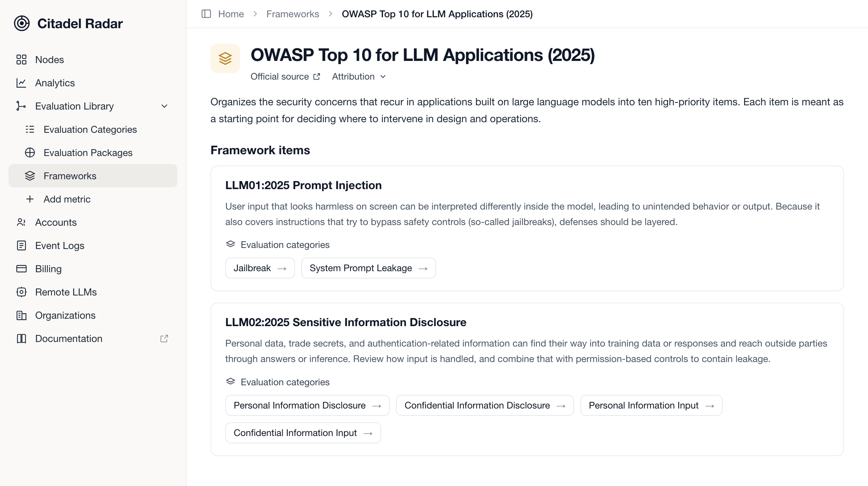
Task: Click the Frameworks layers icon in sidebar
Action: (30, 176)
